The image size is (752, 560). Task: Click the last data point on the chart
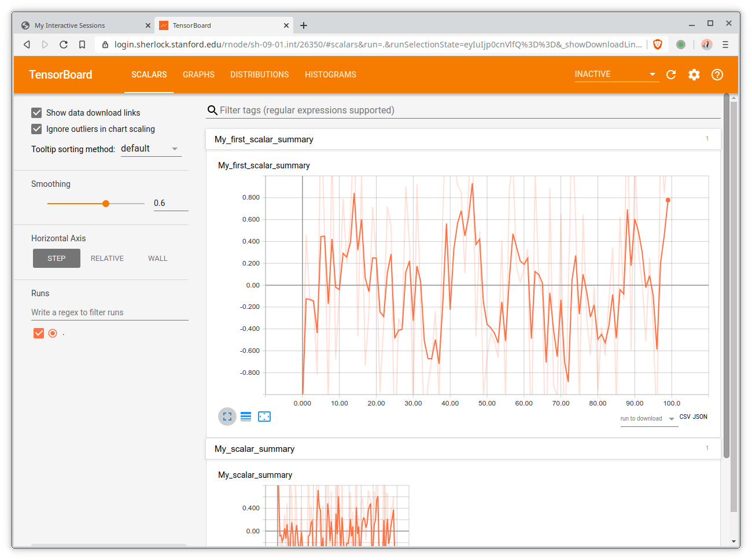tap(668, 200)
